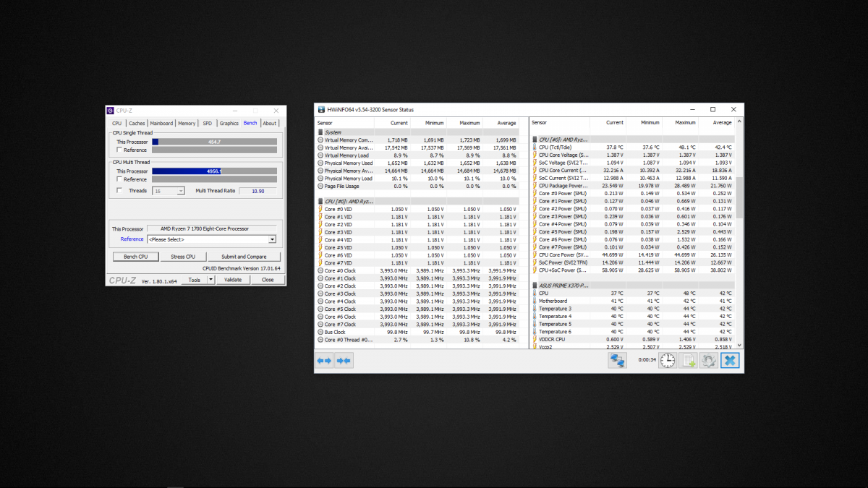Viewport: 868px width, 488px height.
Task: Click the expand columns arrows icon in HWiNFO
Action: click(x=324, y=360)
